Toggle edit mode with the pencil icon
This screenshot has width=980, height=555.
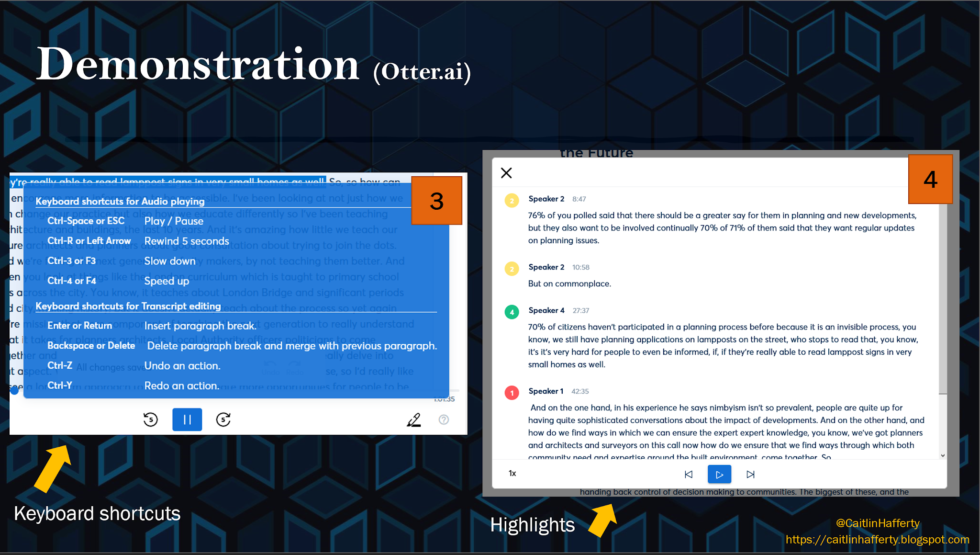[414, 419]
